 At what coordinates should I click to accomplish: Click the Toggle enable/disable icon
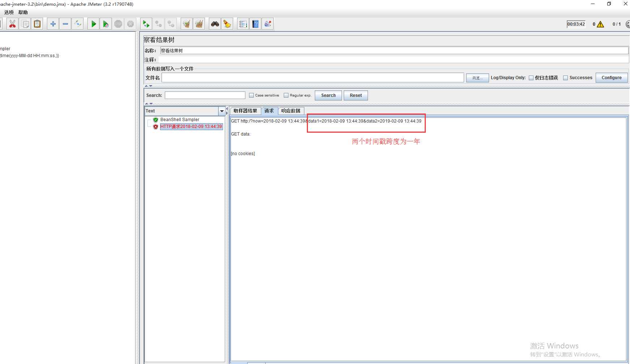click(x=78, y=24)
